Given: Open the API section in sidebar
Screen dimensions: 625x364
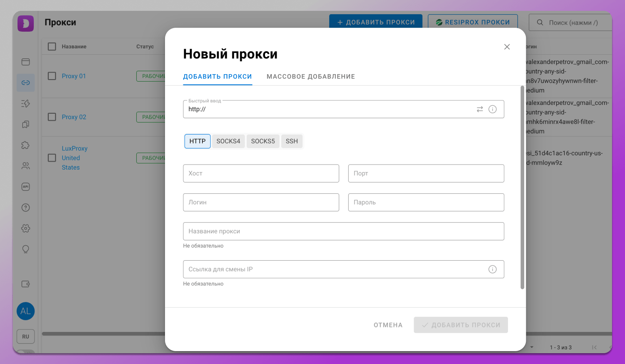Looking at the screenshot, I should 25,187.
